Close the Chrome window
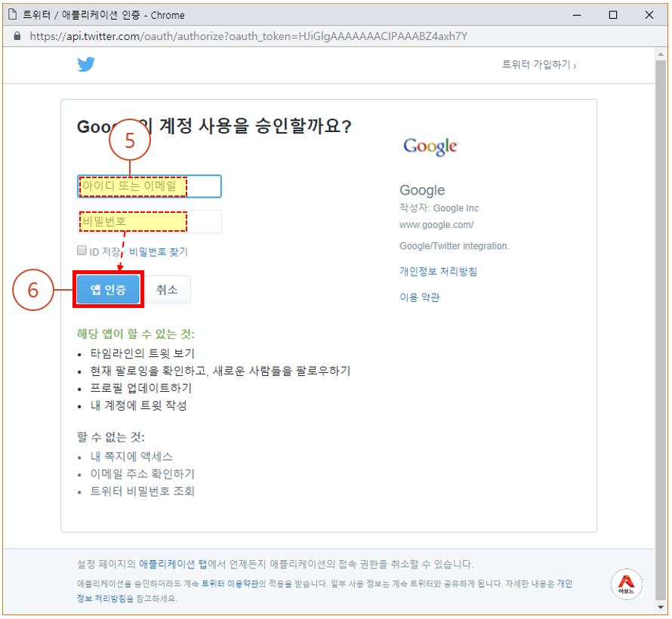Screen dimensions: 672x619 coord(649,15)
